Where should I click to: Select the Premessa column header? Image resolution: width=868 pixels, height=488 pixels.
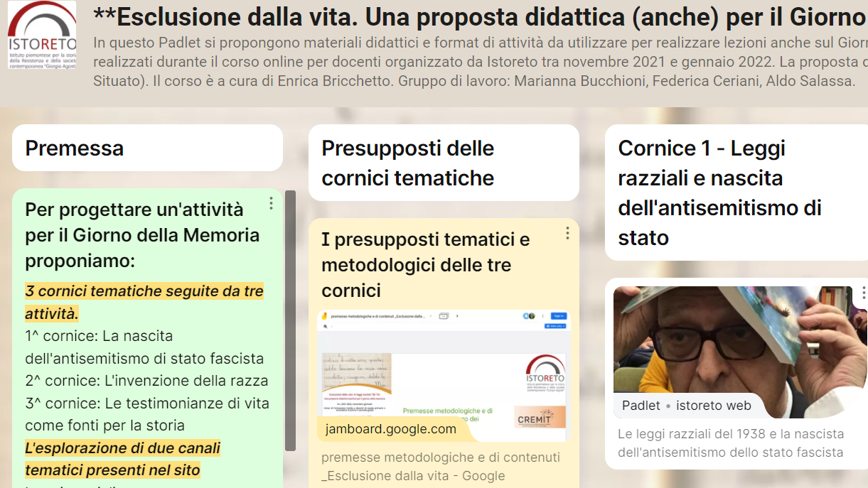point(147,148)
